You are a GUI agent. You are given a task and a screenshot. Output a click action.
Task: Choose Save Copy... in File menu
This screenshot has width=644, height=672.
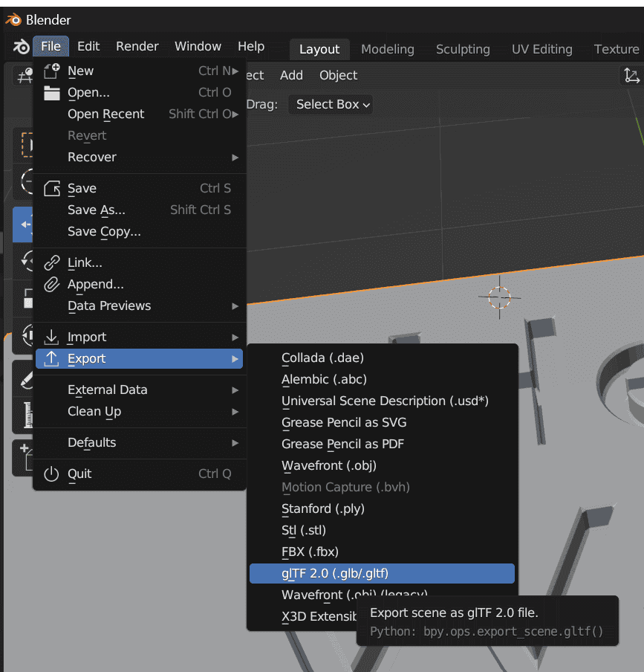[x=140, y=231]
